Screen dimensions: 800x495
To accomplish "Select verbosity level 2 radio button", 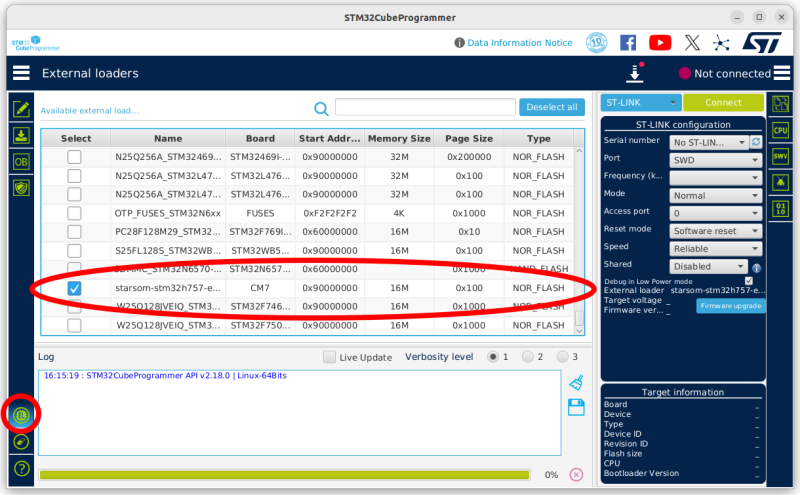I will click(x=530, y=357).
